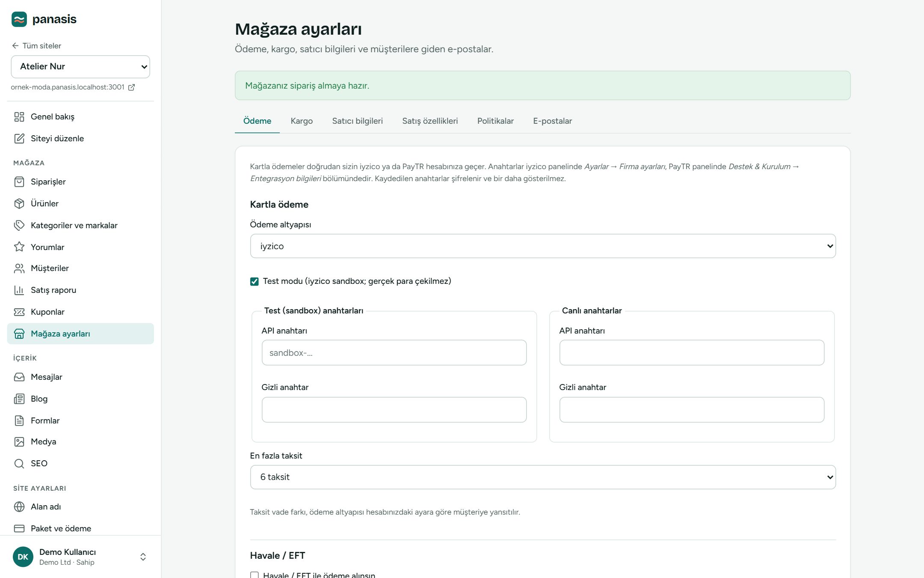Focus the Canlı Gizli anahtar input
924x578 pixels.
(692, 410)
